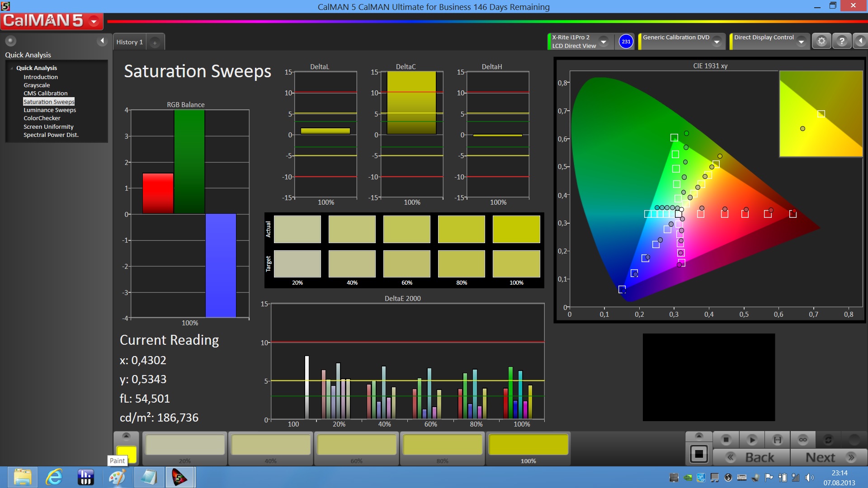
Task: Select Luminance Sweeps in the workflow list
Action: click(50, 110)
